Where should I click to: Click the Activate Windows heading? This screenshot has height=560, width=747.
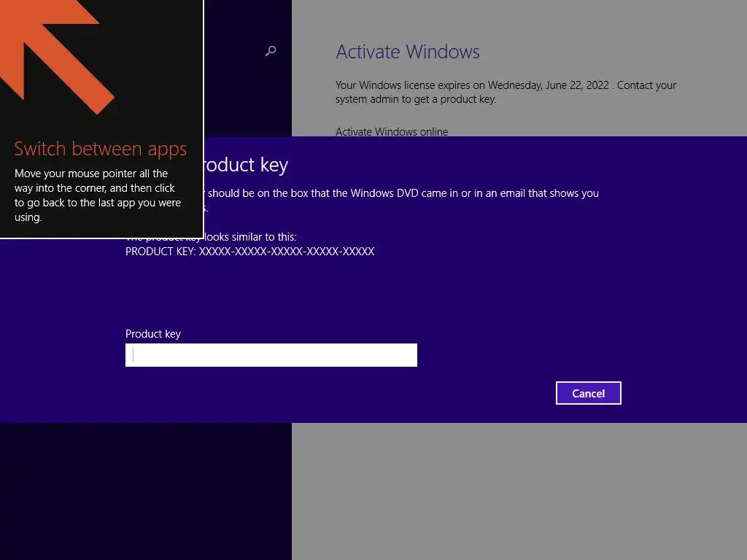coord(408,52)
